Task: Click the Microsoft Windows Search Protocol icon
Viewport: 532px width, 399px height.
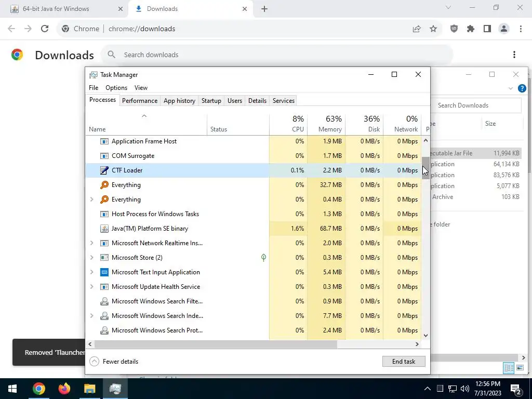Action: tap(104, 330)
